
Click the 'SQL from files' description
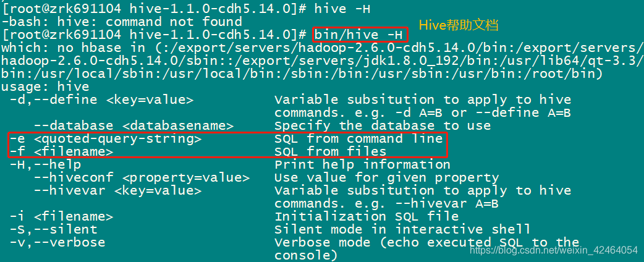[330, 152]
